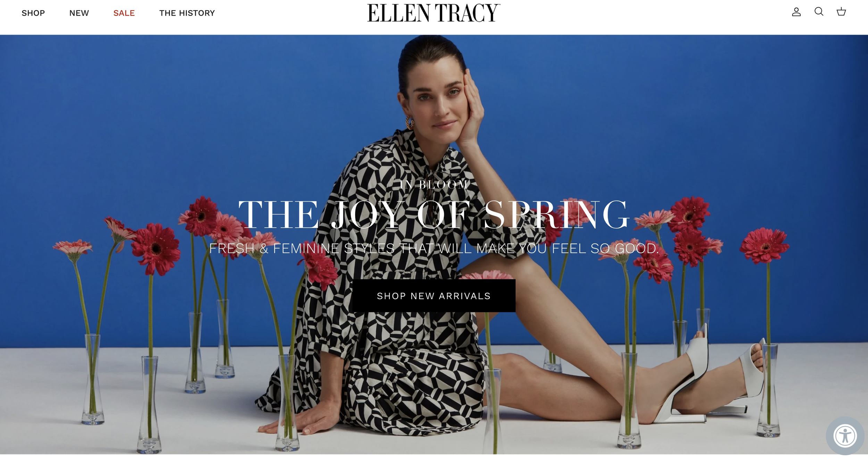Screen dimensions: 868x458
Task: Expand the SHOP navigation menu
Action: click(33, 13)
